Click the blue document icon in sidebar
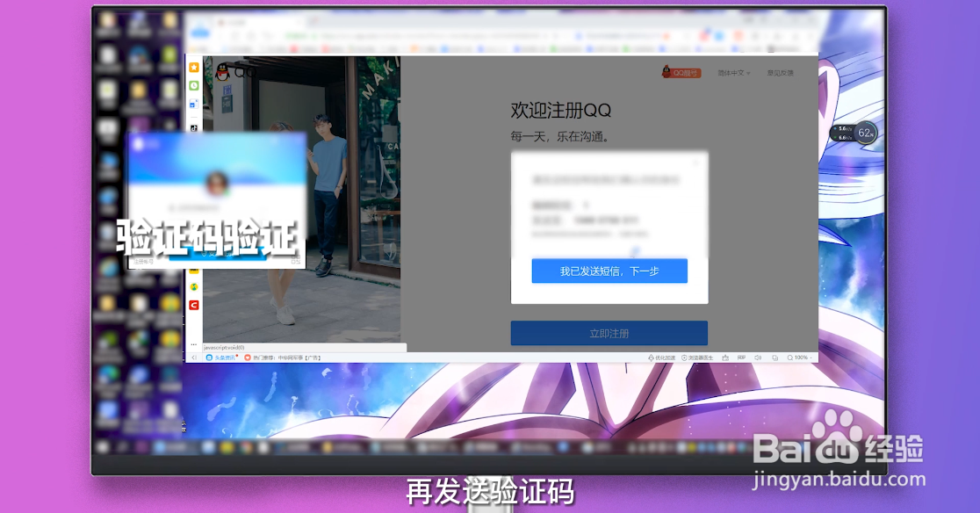This screenshot has width=980, height=513. point(194,104)
